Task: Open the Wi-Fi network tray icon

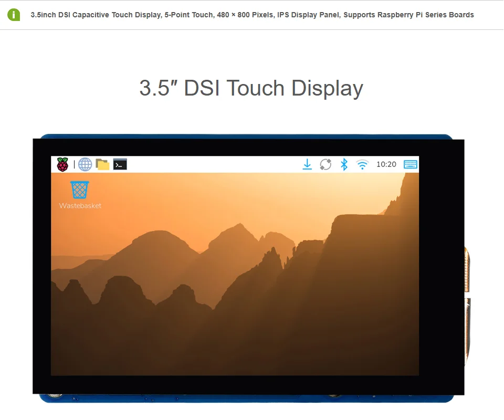Action: click(x=362, y=164)
